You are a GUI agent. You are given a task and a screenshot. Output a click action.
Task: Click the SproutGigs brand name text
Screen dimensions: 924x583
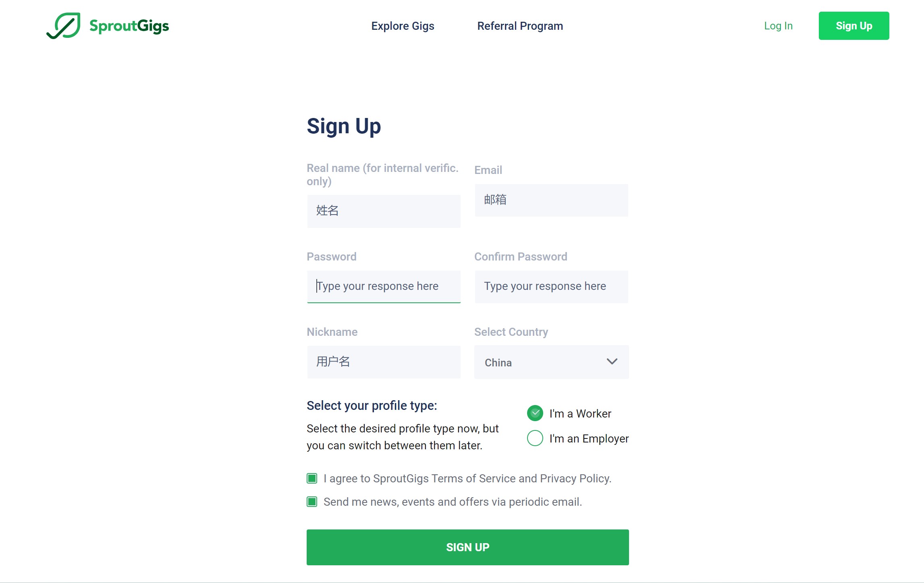point(129,26)
